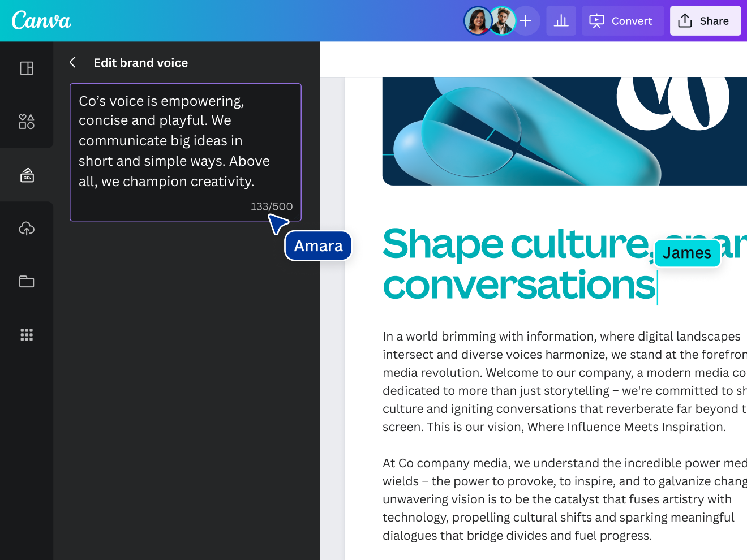Click the plus button to add collaborators
The height and width of the screenshot is (560, 747).
click(526, 21)
